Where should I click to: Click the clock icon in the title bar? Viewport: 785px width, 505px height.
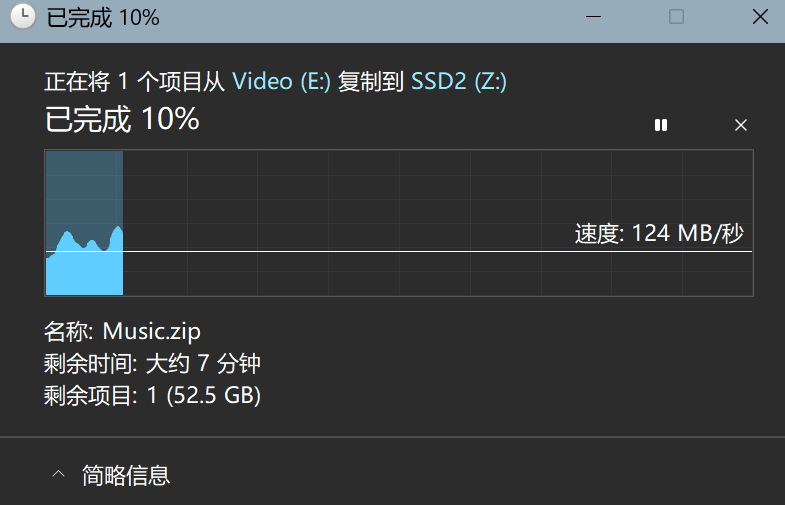click(21, 16)
